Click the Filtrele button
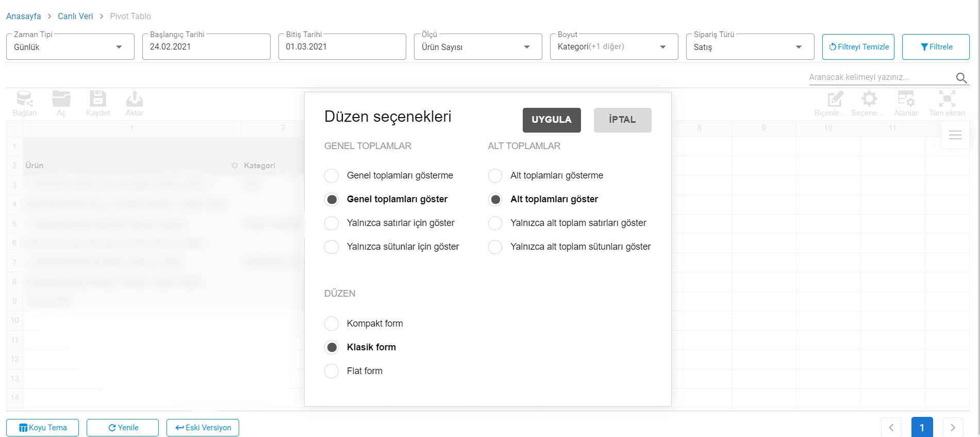 coord(936,47)
